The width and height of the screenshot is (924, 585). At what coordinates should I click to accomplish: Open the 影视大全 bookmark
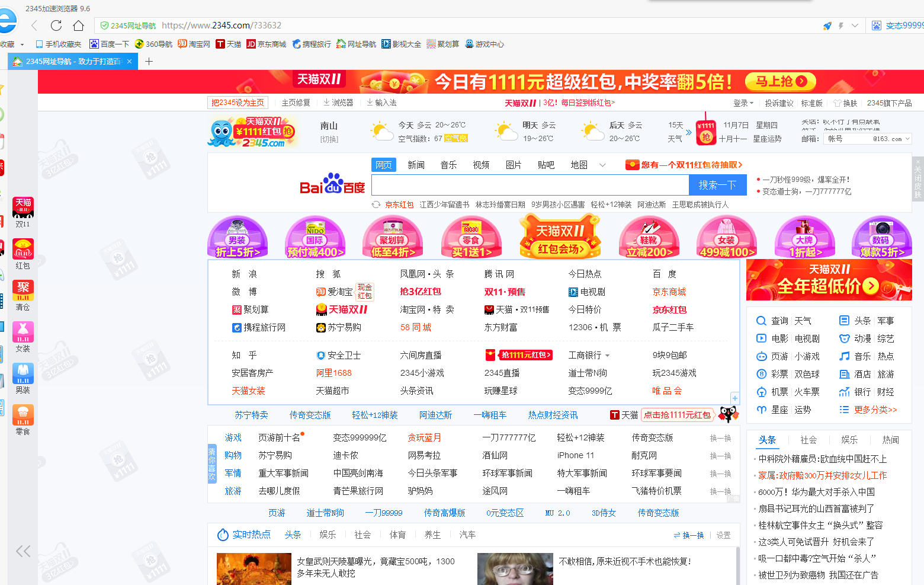pos(402,44)
